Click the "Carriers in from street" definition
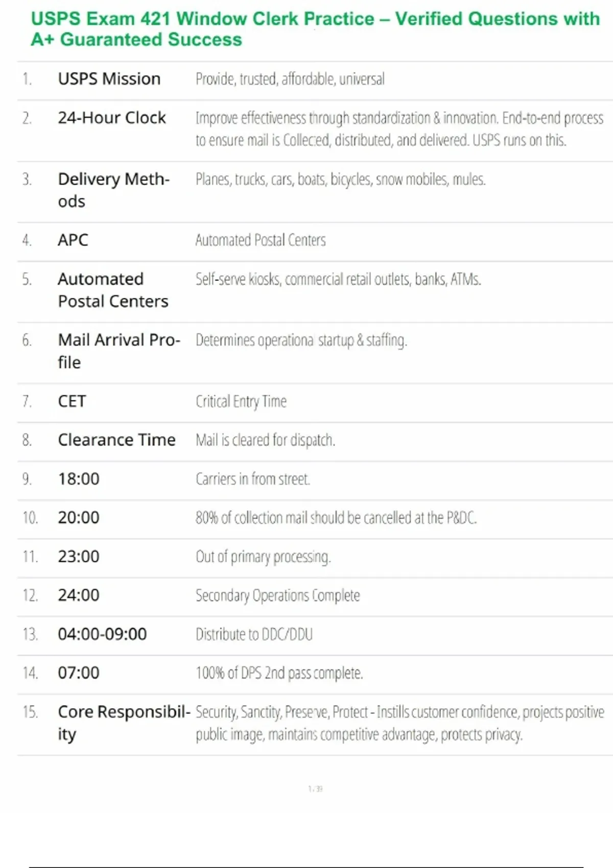This screenshot has height=868, width=613. tap(253, 479)
